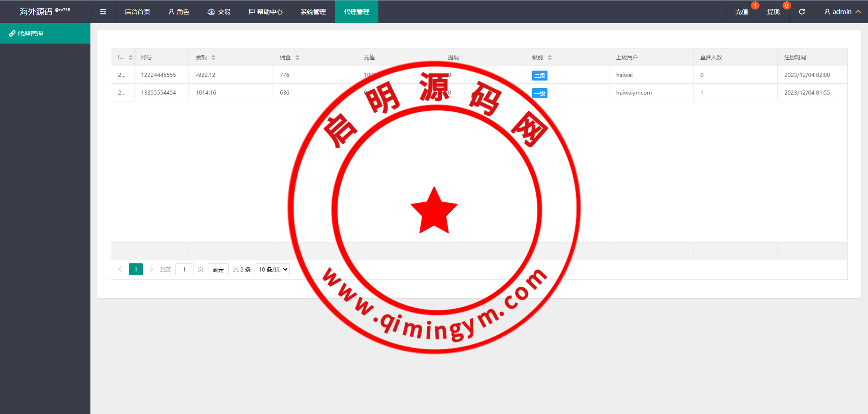The width and height of the screenshot is (868, 414).
Task: Select the 代理管理 top navigation tab
Action: pos(356,12)
